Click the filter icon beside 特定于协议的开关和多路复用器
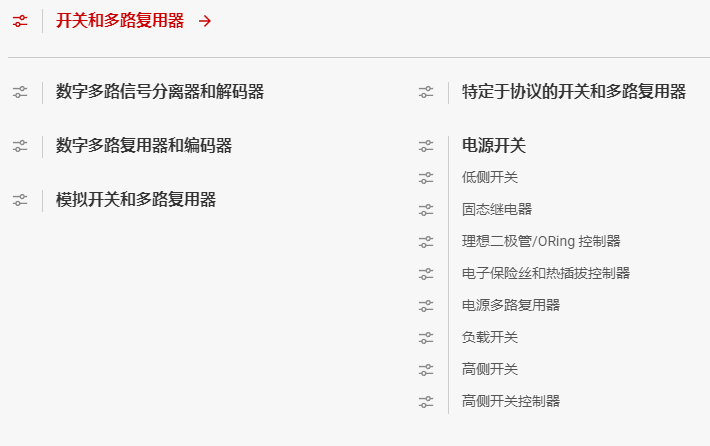The image size is (710, 446). [x=427, y=92]
